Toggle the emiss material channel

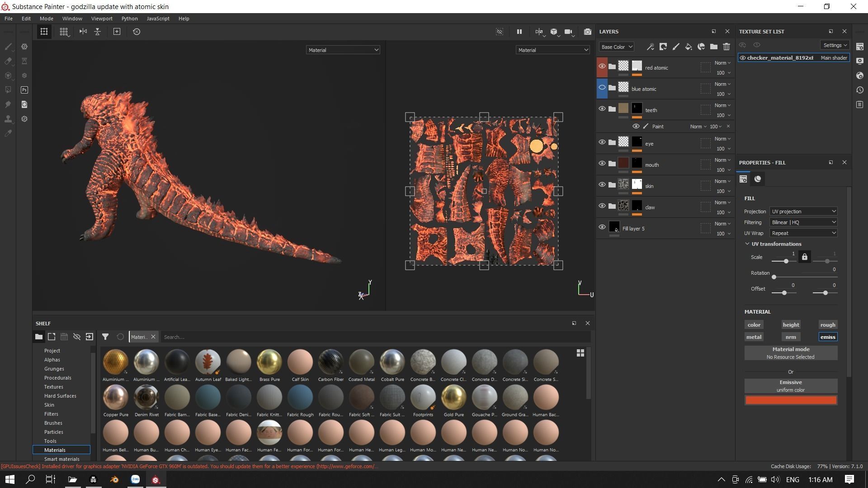(x=827, y=337)
